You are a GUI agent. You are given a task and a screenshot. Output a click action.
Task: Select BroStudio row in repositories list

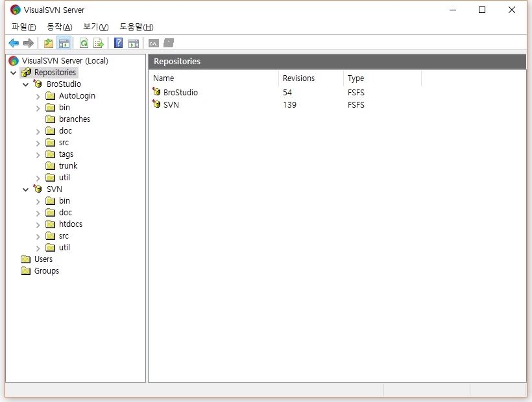coord(287,92)
